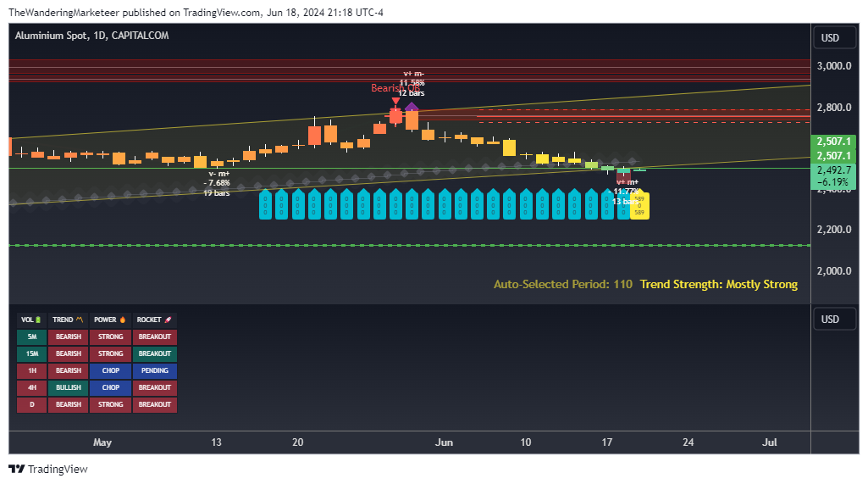Click the rocket icon beside ROCKET header

[169, 320]
